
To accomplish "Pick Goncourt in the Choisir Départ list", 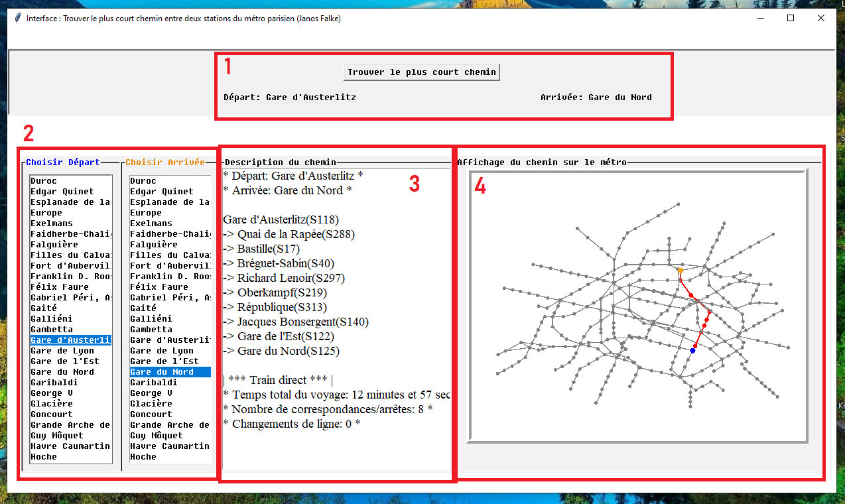I will [70, 414].
